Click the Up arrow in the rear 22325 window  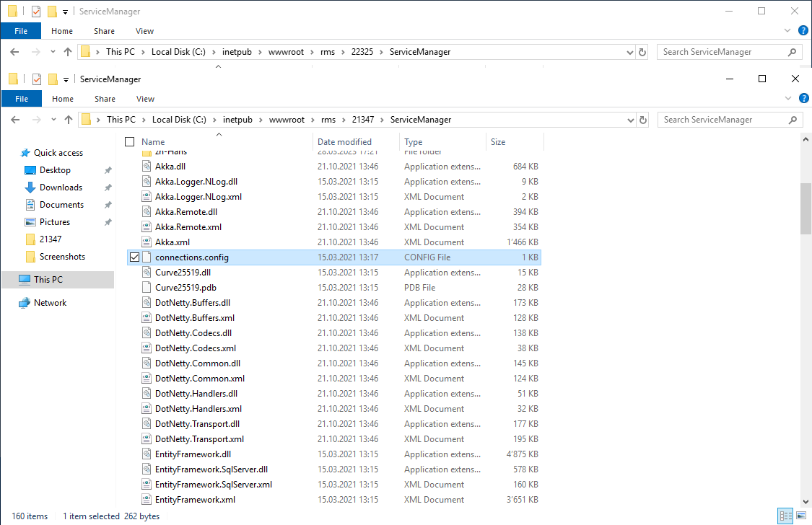tap(67, 52)
